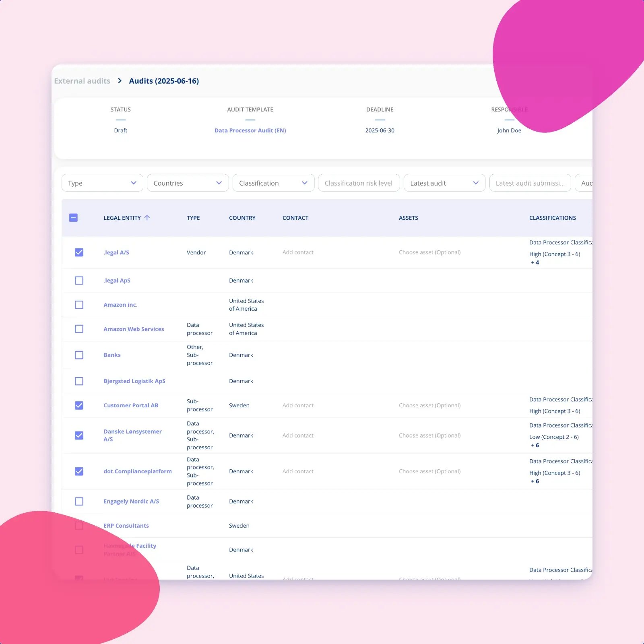Open the Engagely Nordic A/S entity link

[x=131, y=502]
